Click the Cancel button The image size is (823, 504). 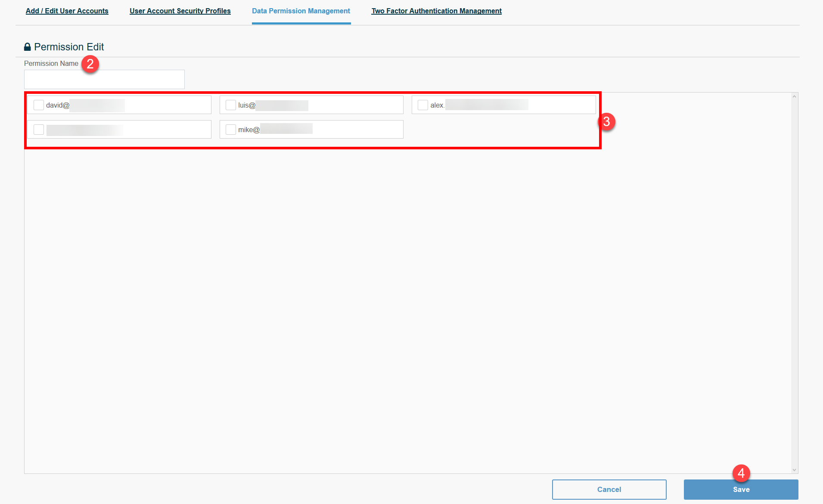pos(609,489)
